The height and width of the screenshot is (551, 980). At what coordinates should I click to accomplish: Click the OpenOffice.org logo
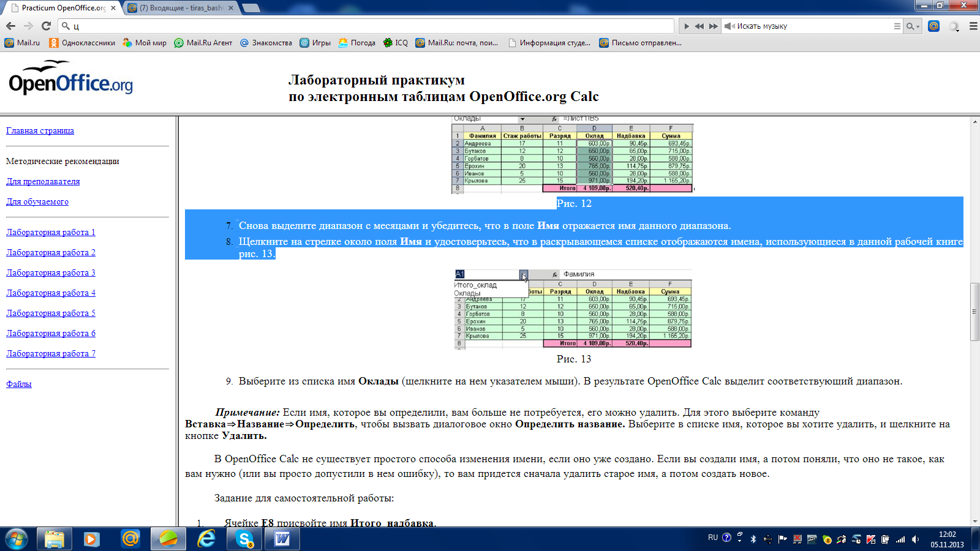pos(70,78)
